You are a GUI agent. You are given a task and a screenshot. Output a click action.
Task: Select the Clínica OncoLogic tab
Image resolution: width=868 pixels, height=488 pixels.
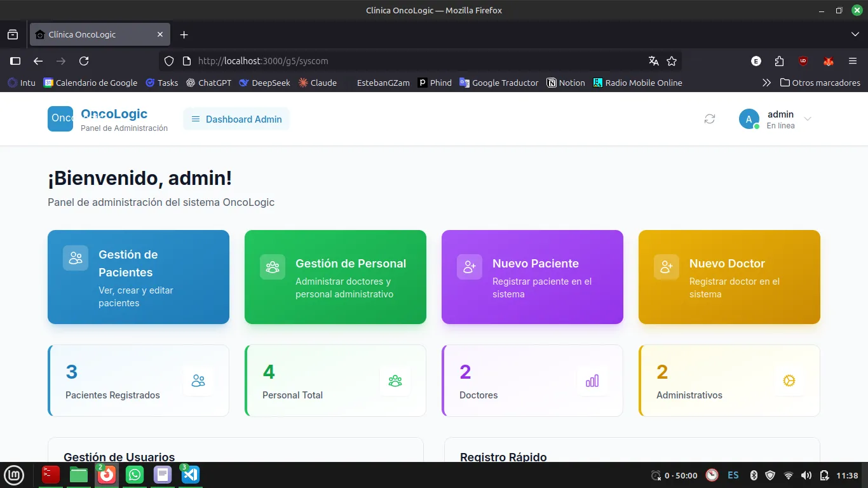coord(100,34)
